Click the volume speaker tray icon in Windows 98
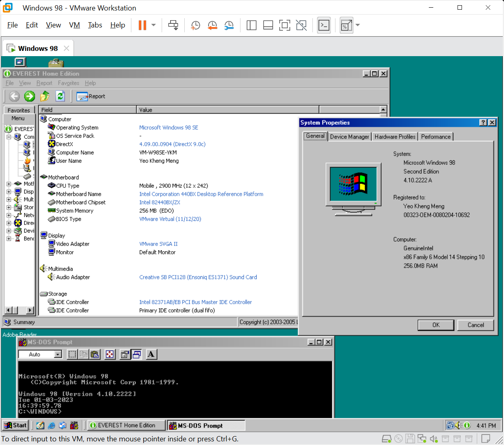504x445 pixels. click(x=458, y=425)
